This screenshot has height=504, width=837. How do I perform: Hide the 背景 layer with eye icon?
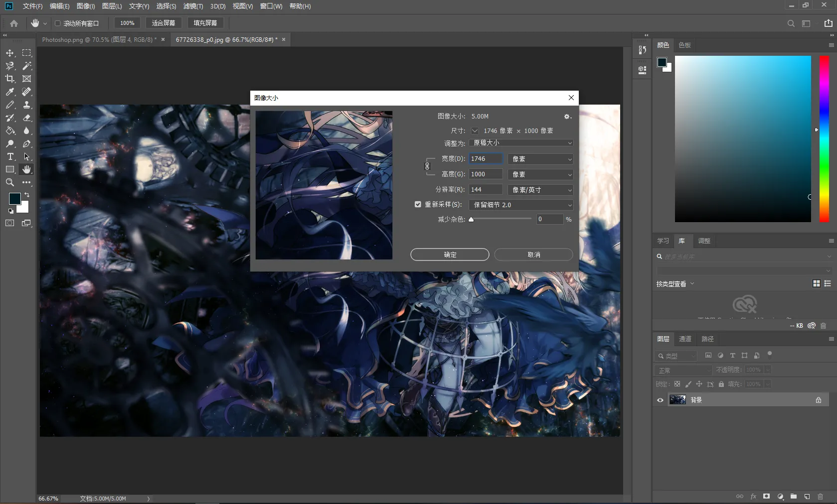tap(660, 400)
